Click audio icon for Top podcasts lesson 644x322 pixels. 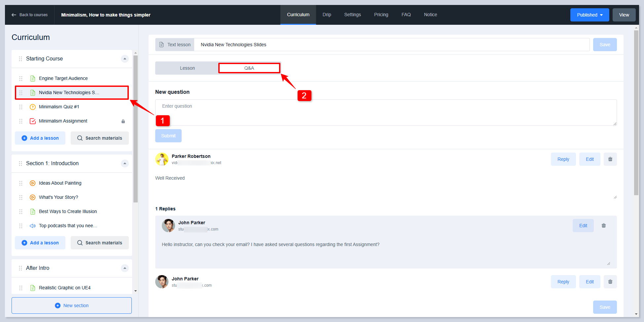pyautogui.click(x=33, y=226)
